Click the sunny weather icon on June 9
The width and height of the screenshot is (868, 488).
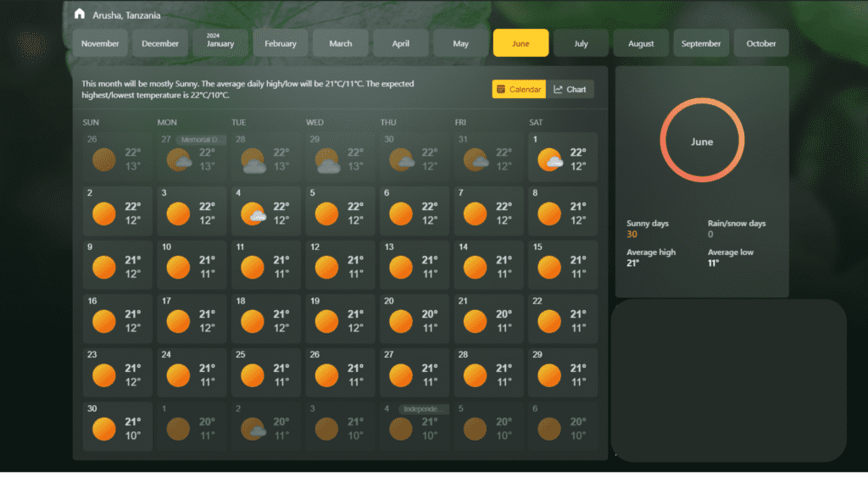pos(103,267)
